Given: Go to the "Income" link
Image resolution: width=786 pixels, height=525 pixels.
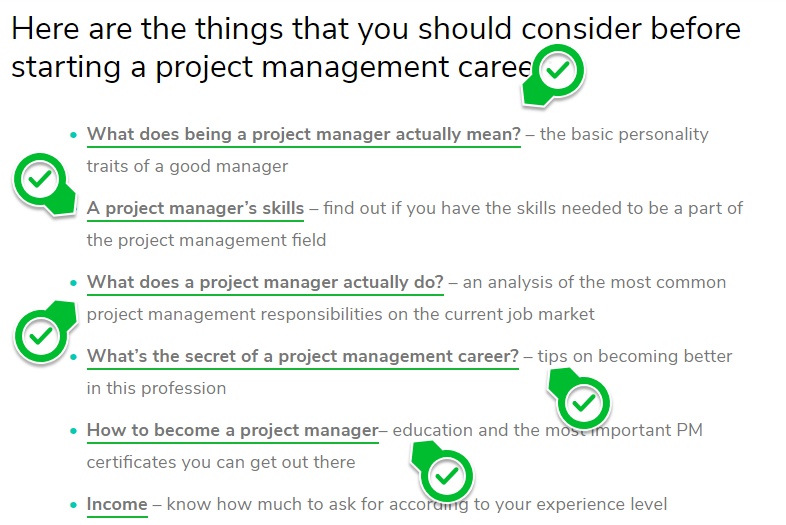Looking at the screenshot, I should point(117,504).
